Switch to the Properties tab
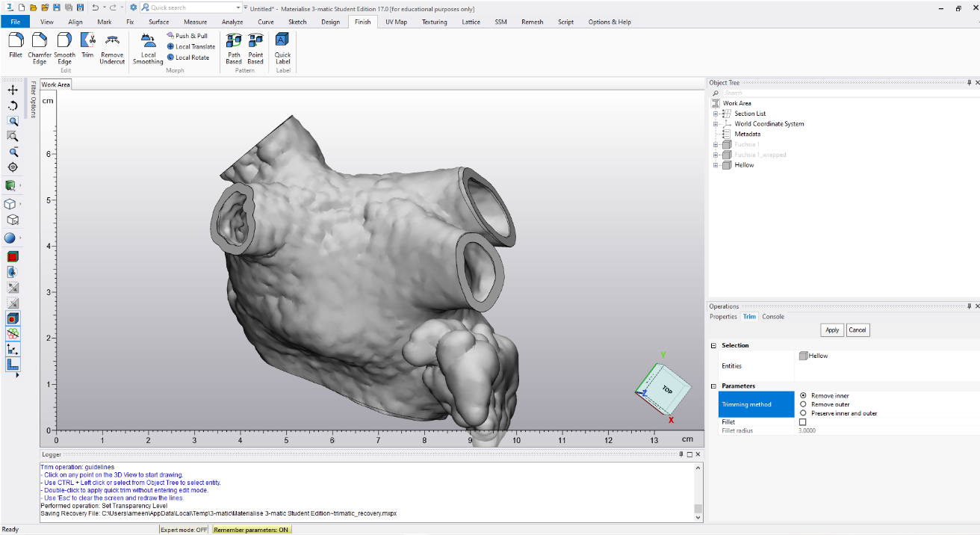Image resolution: width=980 pixels, height=535 pixels. [722, 317]
